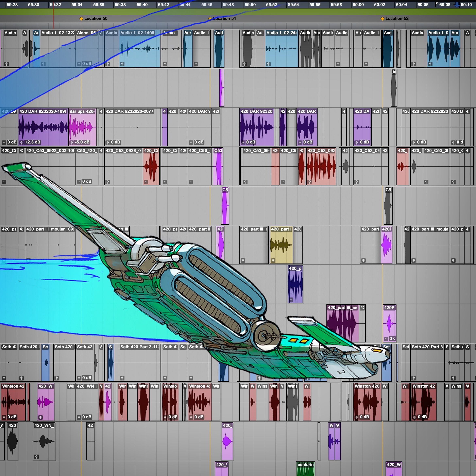Select the green centurio clip
Screen dimensions: 476x476
tap(306, 469)
